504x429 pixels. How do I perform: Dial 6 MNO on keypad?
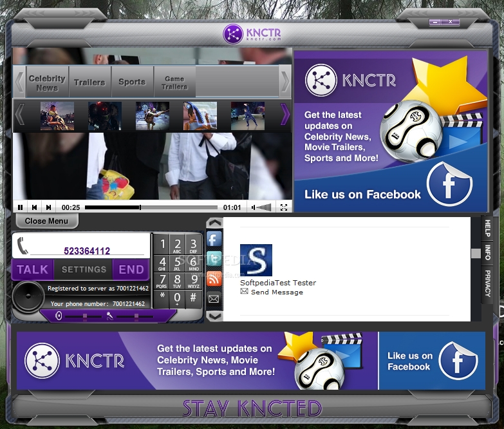tap(194, 263)
